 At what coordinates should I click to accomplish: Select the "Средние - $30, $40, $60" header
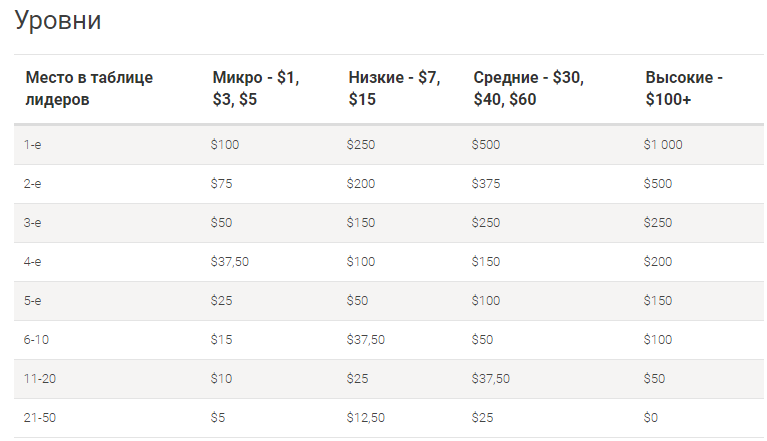click(528, 88)
